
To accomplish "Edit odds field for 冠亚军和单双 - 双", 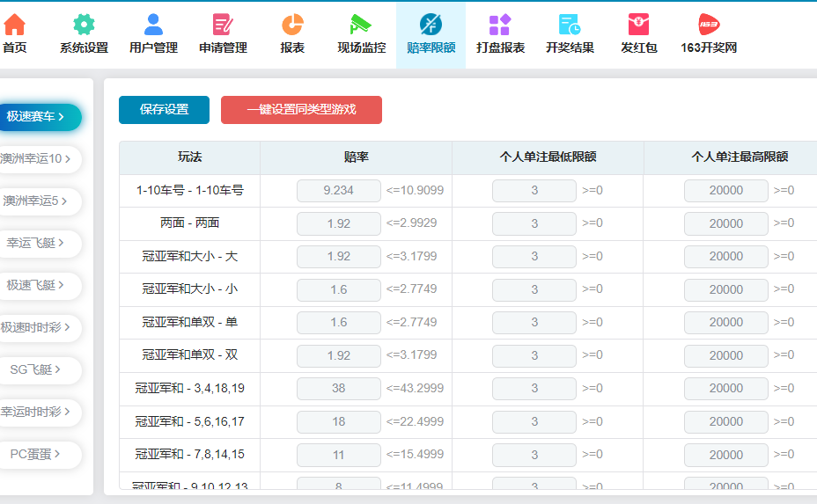I will point(339,355).
